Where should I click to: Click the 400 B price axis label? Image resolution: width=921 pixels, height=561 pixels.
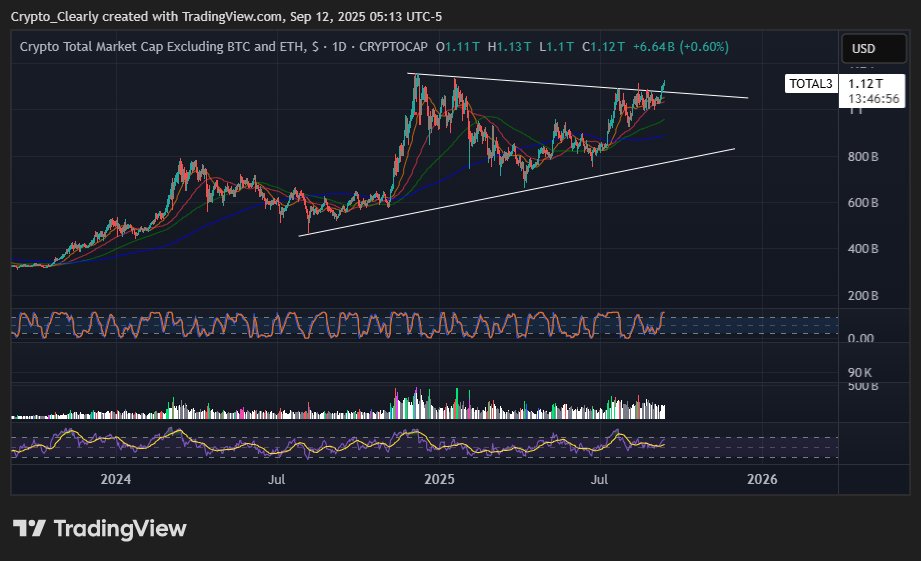[x=863, y=248]
